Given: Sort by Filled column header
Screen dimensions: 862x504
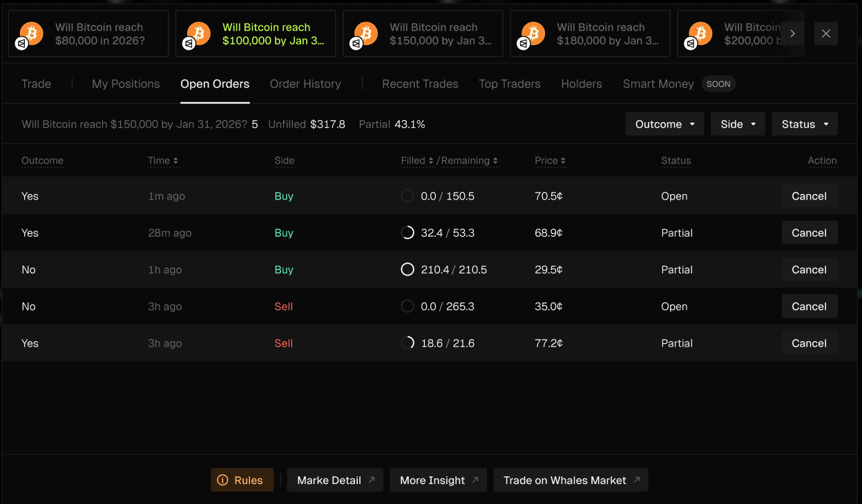Looking at the screenshot, I should [x=417, y=161].
